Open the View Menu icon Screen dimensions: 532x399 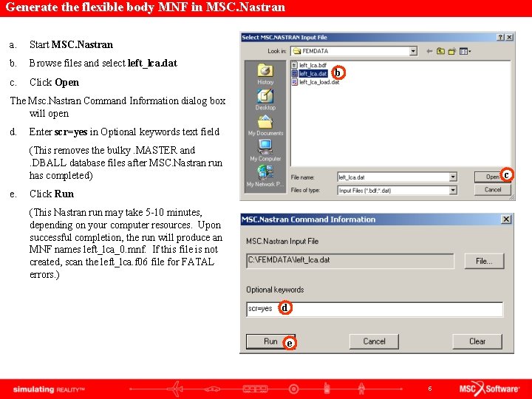tap(465, 51)
